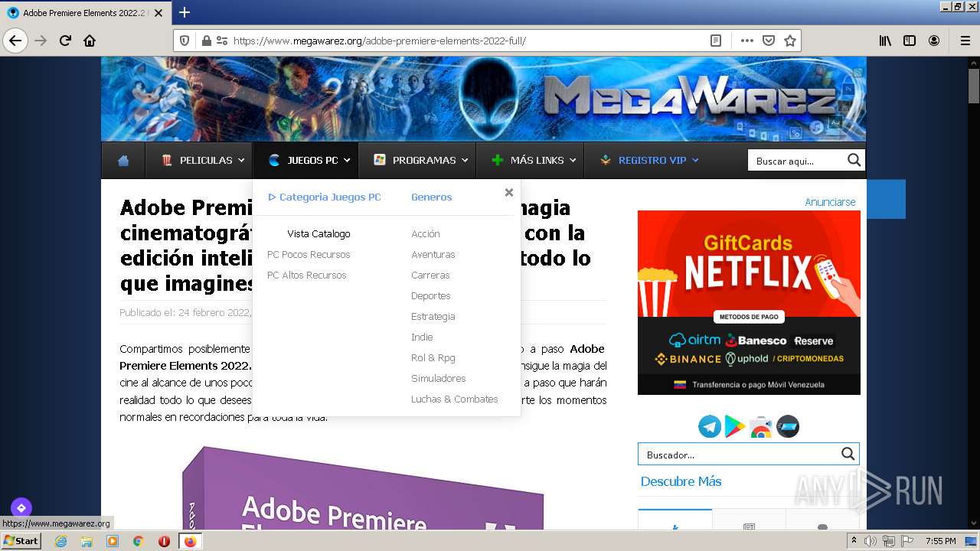This screenshot has height=551, width=980.
Task: Select first tab under Descubre Más
Action: pos(675,520)
